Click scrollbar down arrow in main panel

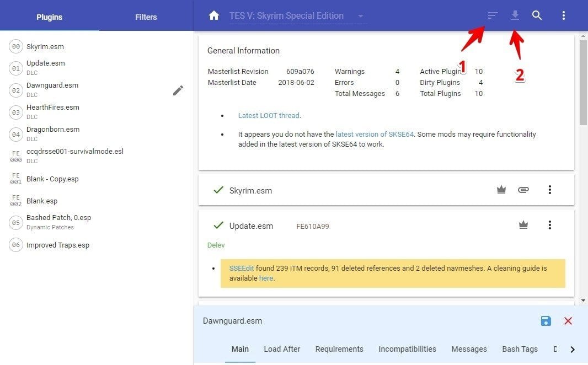[583, 300]
